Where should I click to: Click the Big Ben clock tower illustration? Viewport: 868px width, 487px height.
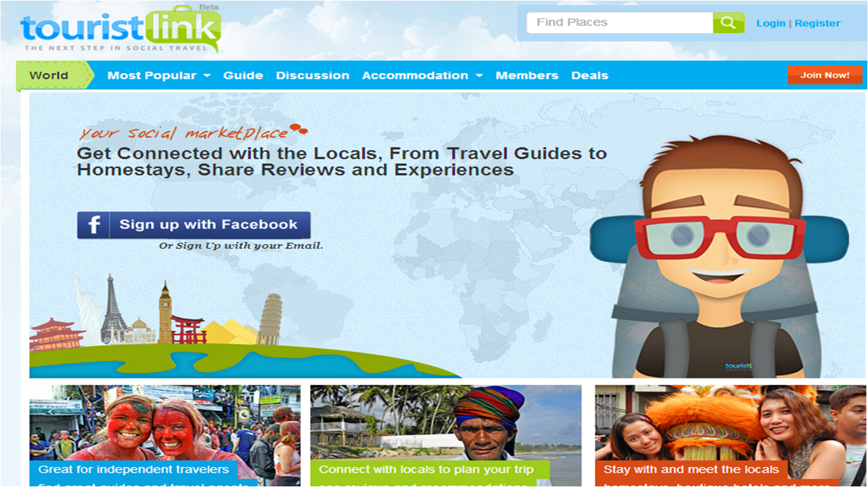[165, 312]
